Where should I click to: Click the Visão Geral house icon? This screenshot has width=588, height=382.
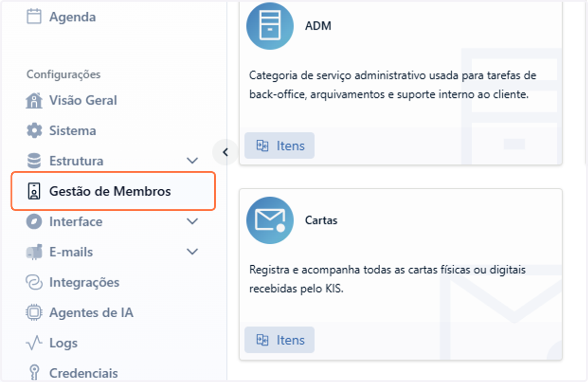click(x=34, y=101)
